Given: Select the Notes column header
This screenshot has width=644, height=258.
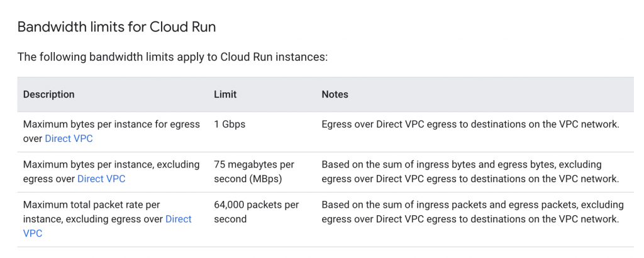Looking at the screenshot, I should 335,94.
